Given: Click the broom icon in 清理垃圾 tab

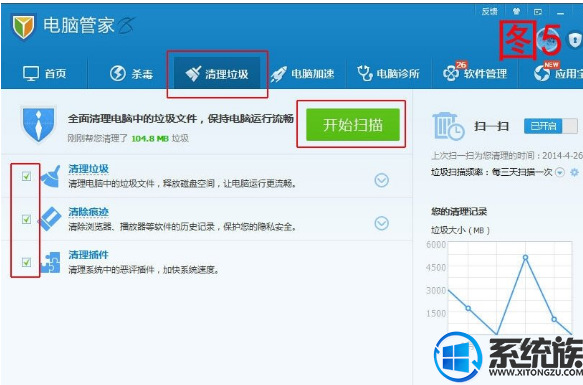Looking at the screenshot, I should [193, 74].
